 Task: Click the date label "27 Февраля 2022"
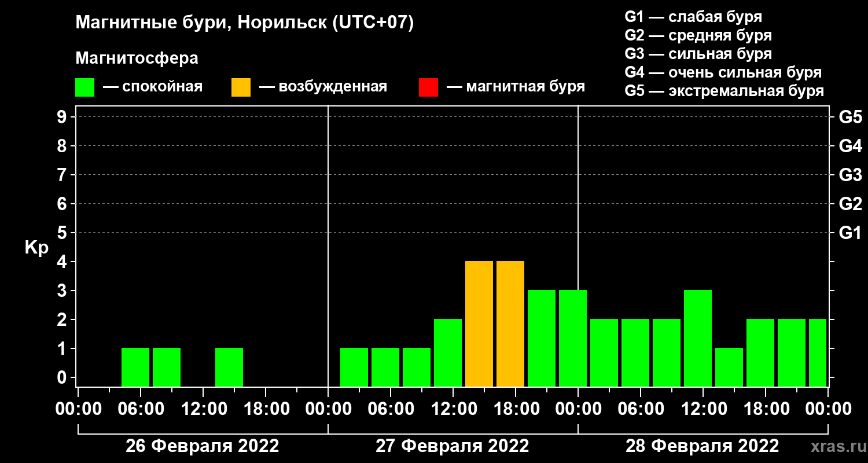click(x=453, y=446)
